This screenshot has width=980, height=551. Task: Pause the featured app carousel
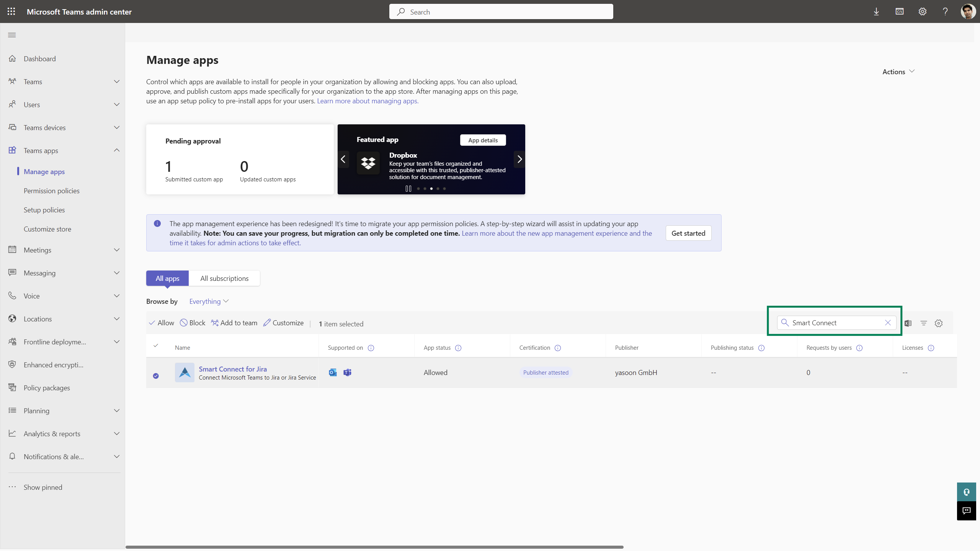pyautogui.click(x=408, y=188)
